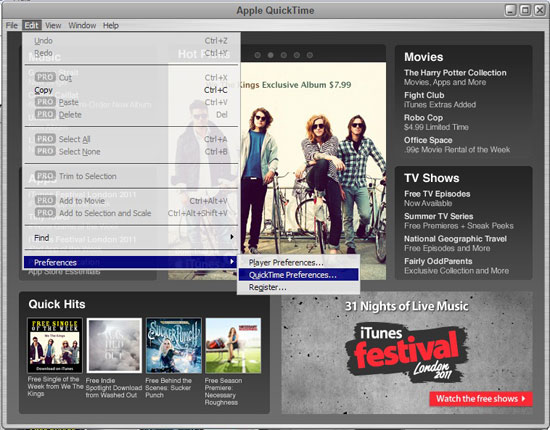Click the Select None menu entry
The width and height of the screenshot is (550, 430).
pyautogui.click(x=131, y=152)
